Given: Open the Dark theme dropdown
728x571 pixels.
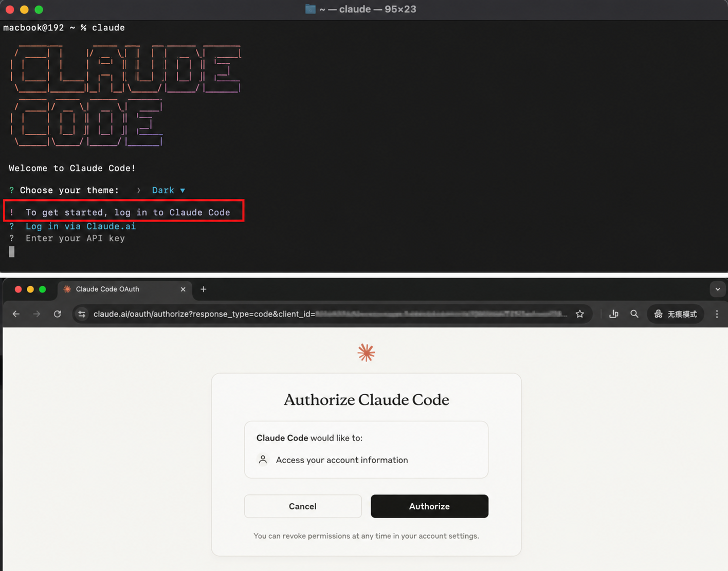Looking at the screenshot, I should [168, 190].
